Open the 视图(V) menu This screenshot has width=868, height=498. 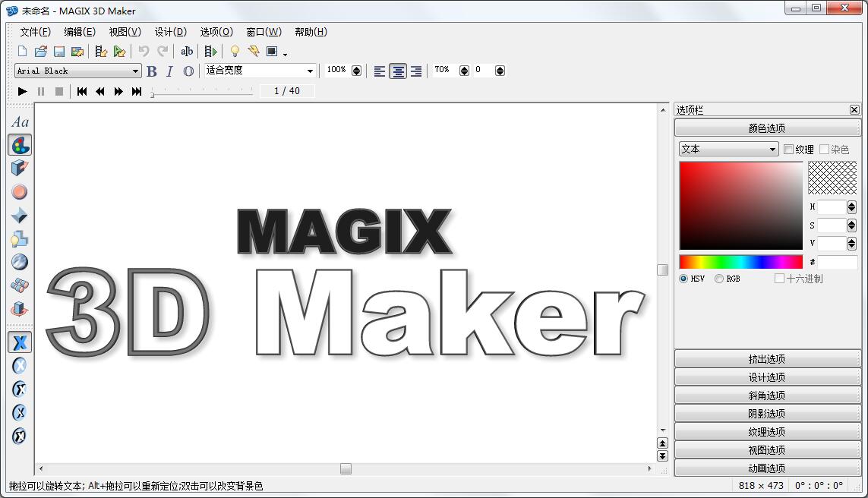[x=125, y=32]
